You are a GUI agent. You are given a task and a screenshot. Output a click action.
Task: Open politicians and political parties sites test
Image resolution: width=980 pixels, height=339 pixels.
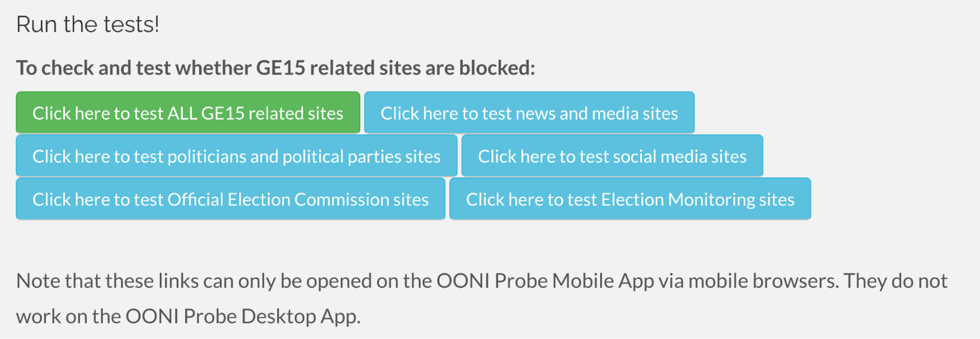(236, 156)
